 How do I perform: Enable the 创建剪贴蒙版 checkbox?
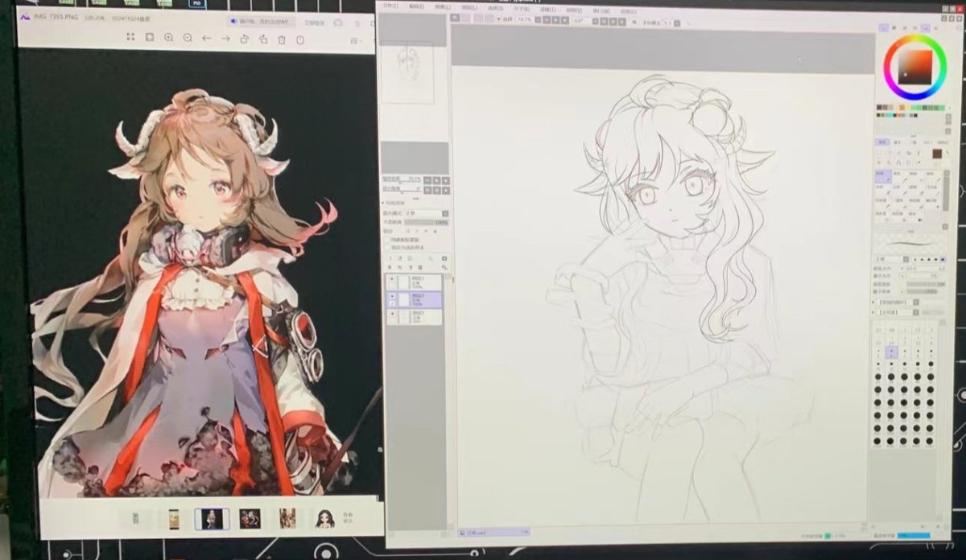tap(388, 240)
